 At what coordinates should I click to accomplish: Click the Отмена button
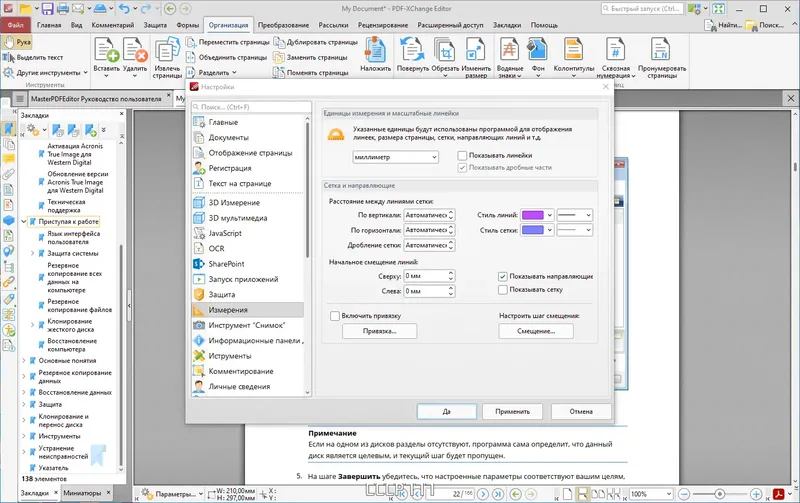[581, 411]
